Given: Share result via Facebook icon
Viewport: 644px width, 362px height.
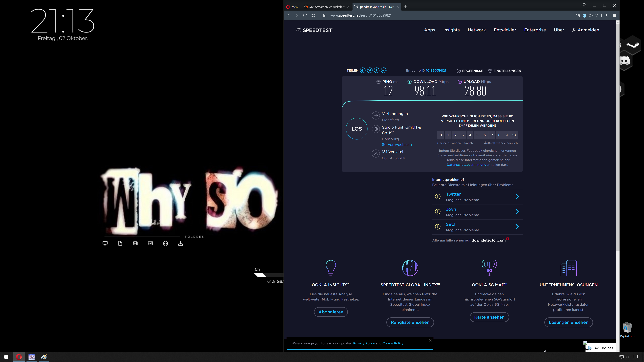Looking at the screenshot, I should click(x=377, y=70).
